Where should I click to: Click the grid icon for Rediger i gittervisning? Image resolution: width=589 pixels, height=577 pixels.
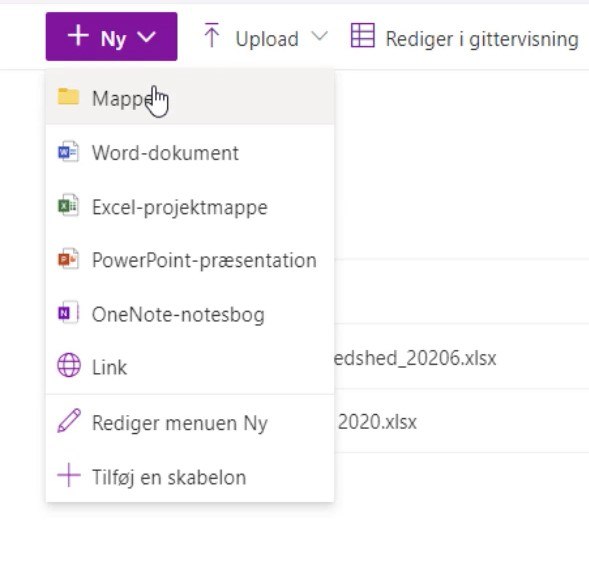(362, 36)
